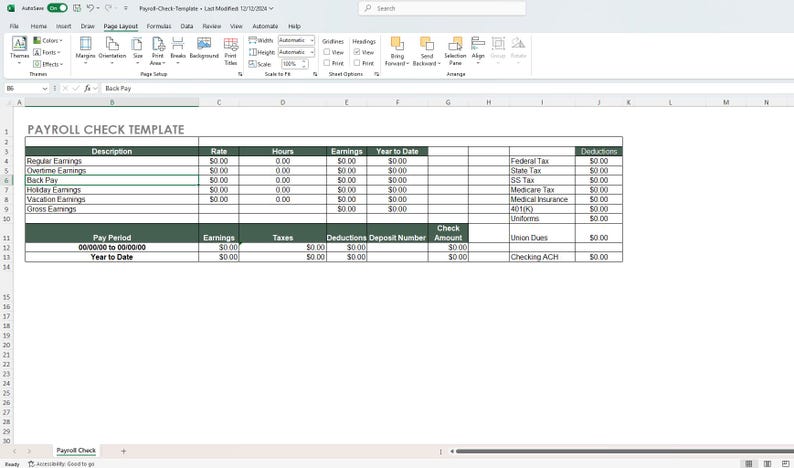
Task: Click the Save icon in title bar
Action: [77, 8]
